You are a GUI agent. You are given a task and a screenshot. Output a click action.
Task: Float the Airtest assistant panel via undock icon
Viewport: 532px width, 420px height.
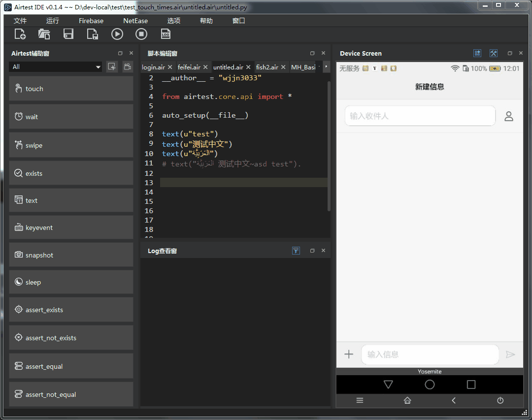tap(120, 53)
